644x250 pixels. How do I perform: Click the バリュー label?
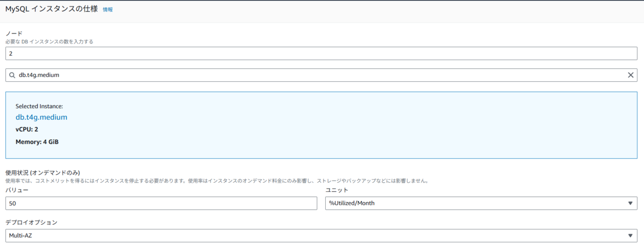click(x=17, y=190)
